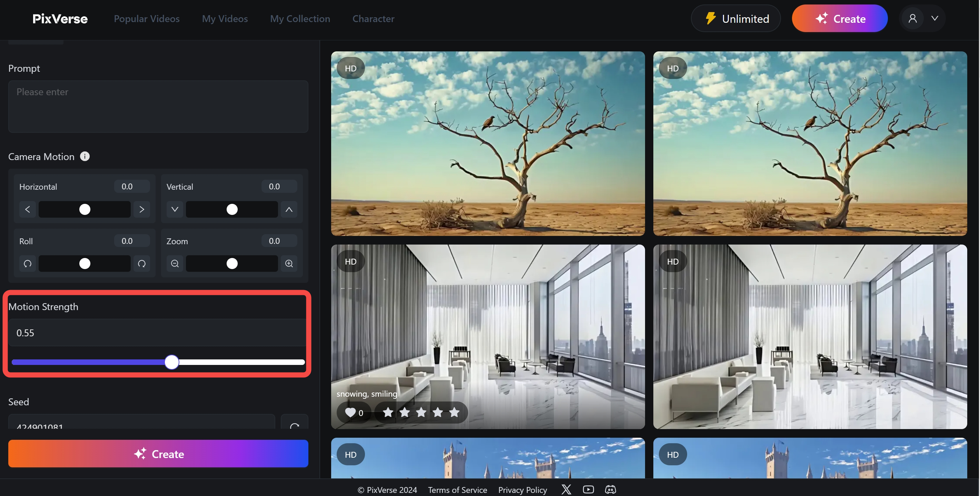980x496 pixels.
Task: Open Terms of Service link
Action: (457, 490)
